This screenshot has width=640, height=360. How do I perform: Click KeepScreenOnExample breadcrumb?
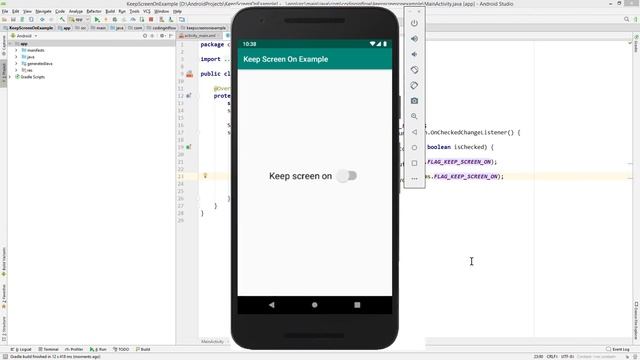pos(29,28)
